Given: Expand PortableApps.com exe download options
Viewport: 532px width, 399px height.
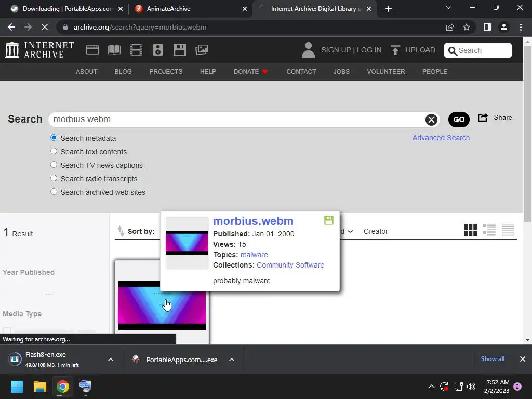Looking at the screenshot, I should click(x=232, y=360).
